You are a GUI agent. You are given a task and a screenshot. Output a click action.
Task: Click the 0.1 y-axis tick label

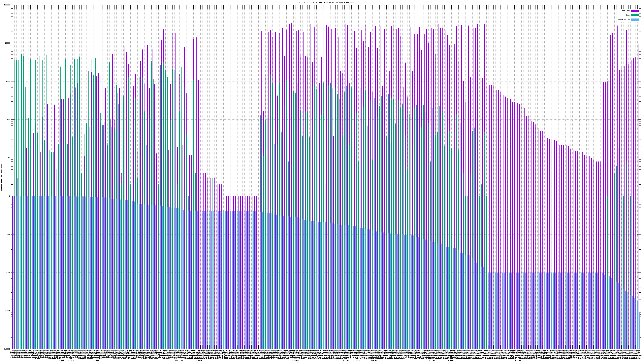coord(9,234)
